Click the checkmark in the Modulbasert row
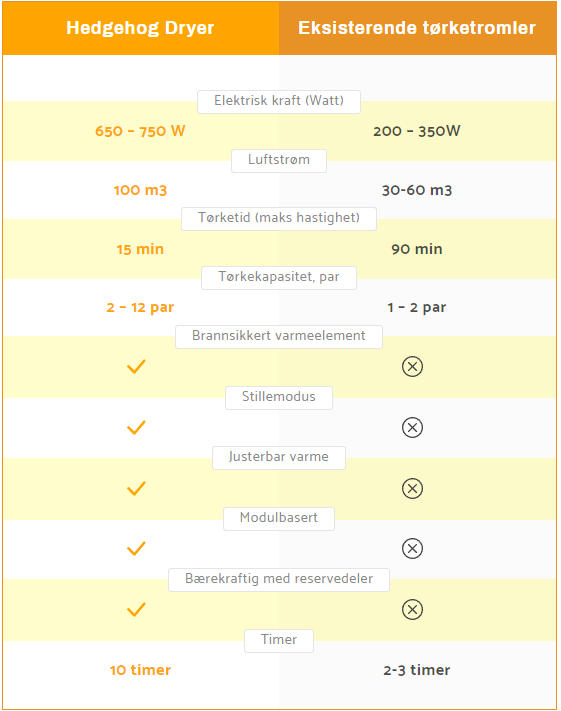Screen dimensions: 561x711 click(136, 549)
